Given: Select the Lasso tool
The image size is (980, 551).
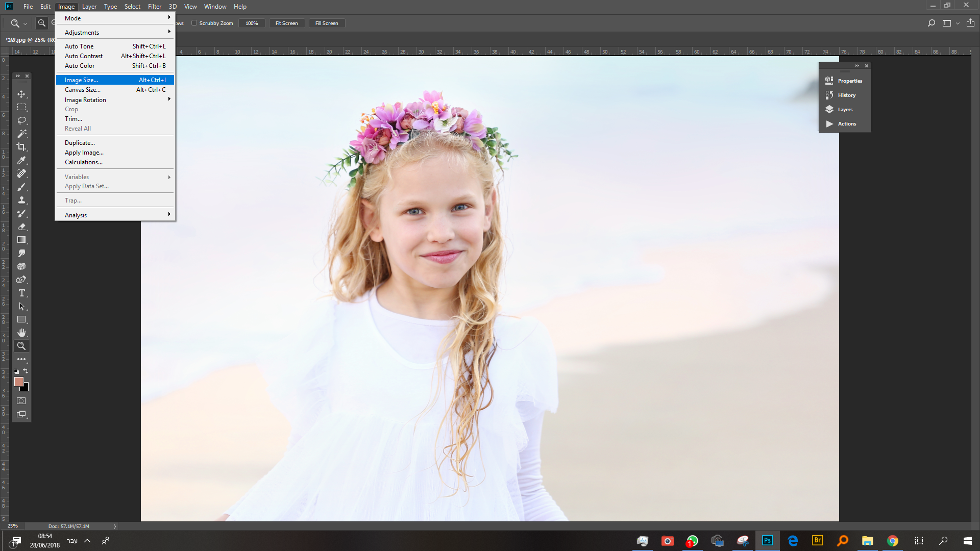Looking at the screenshot, I should pyautogui.click(x=21, y=121).
